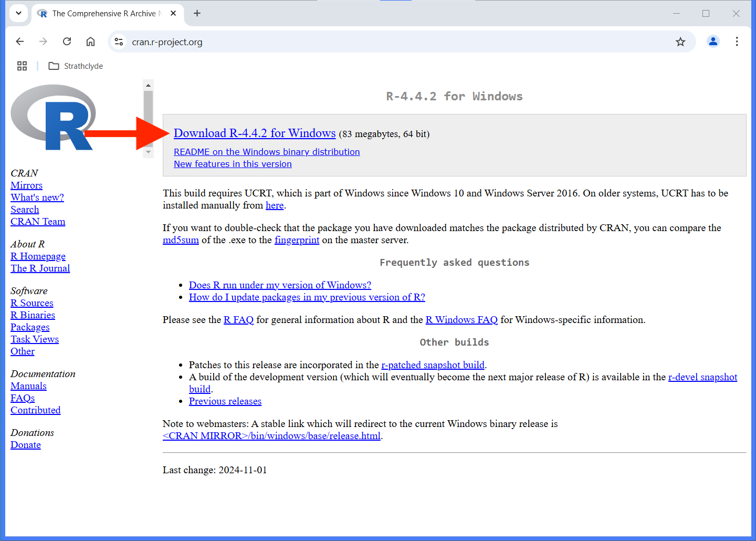
Task: Open Contributed under Documentation
Action: coord(36,410)
